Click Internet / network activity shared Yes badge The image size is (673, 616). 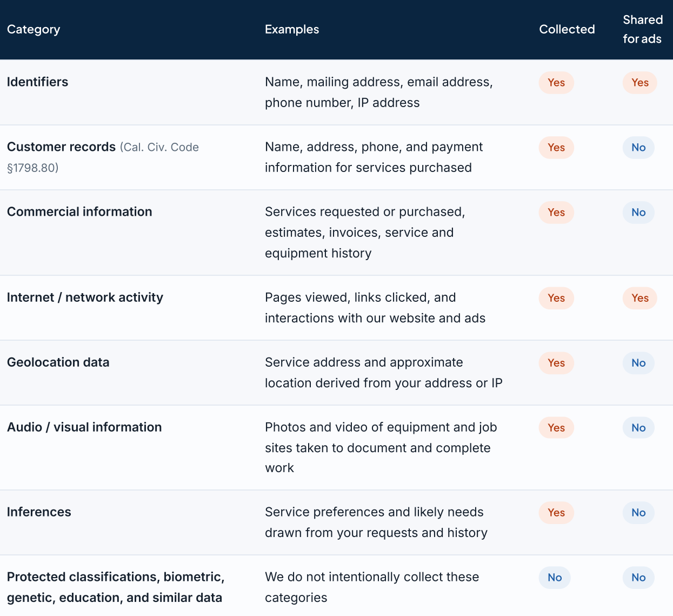pos(640,298)
